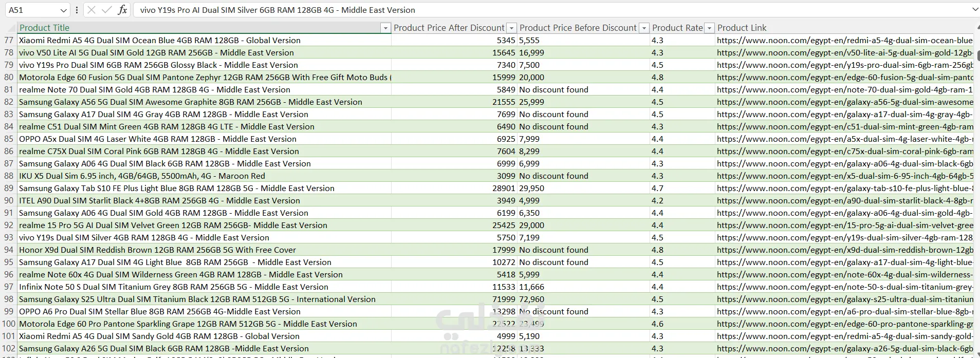Click the Cancel (X) formula bar icon
The image size is (980, 358).
(x=91, y=10)
